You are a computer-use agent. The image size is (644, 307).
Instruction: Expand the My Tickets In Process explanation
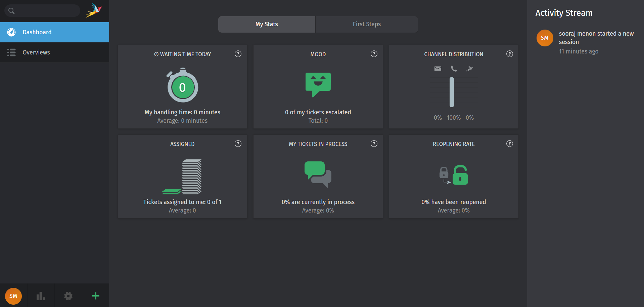[x=374, y=144]
